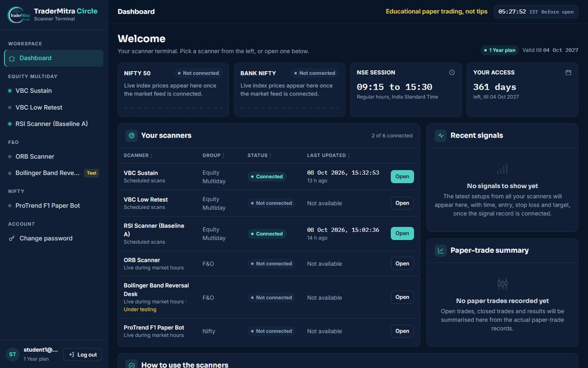Sort the table by Scanner column
588x368 pixels.
138,156
